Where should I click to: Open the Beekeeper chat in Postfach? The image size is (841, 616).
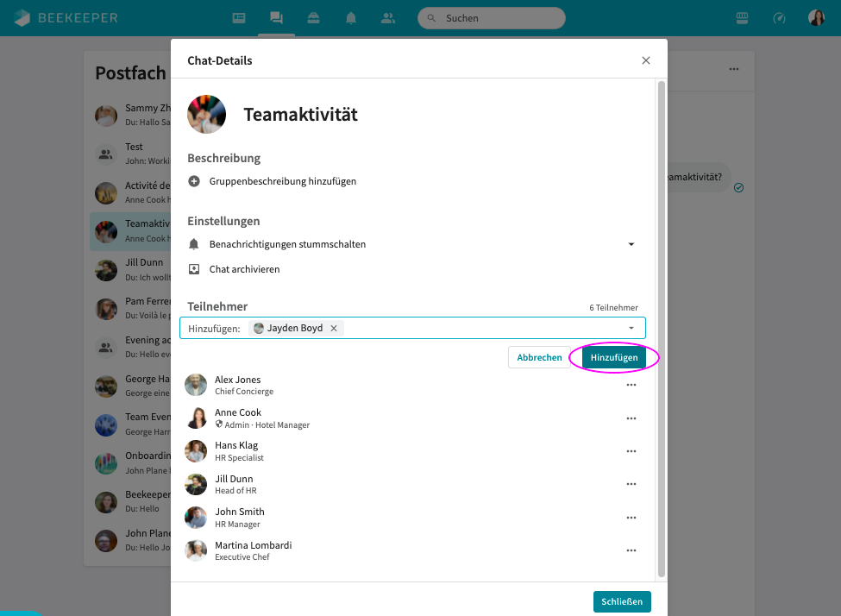pyautogui.click(x=132, y=501)
